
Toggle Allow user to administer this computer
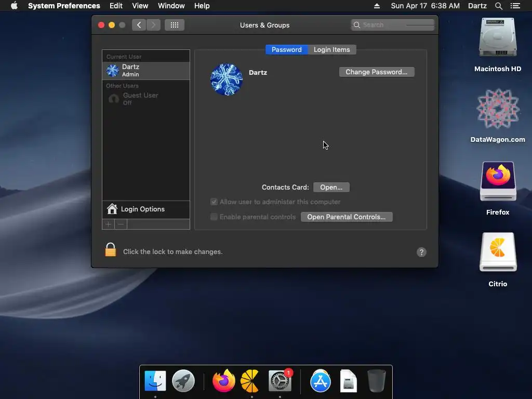[x=214, y=202]
